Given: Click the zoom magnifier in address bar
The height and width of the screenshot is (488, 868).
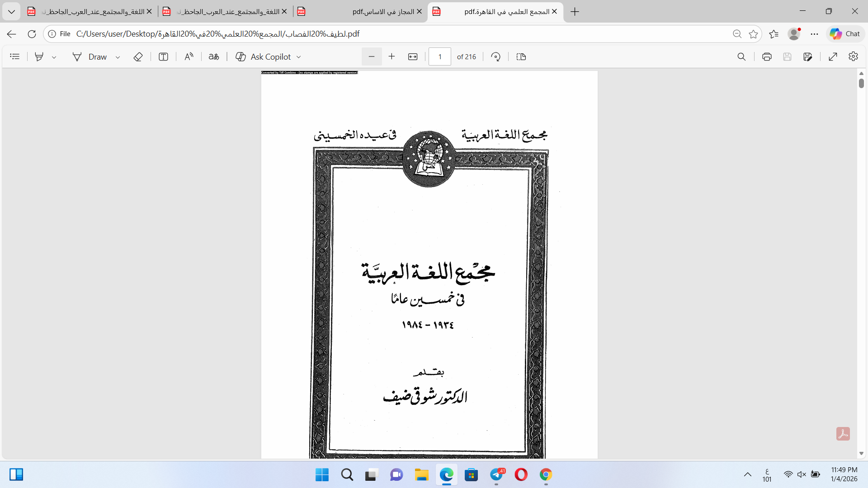Looking at the screenshot, I should click(x=737, y=34).
